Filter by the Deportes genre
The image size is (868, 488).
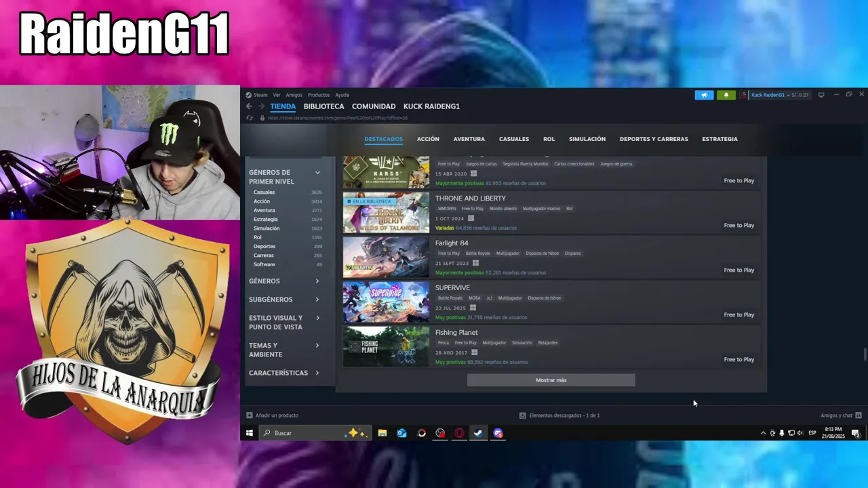[x=264, y=247]
